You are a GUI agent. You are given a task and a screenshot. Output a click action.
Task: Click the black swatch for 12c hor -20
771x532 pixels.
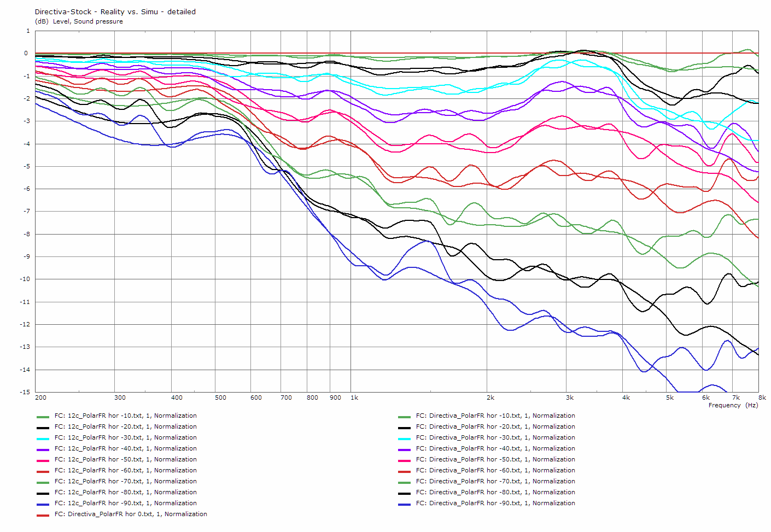point(43,428)
